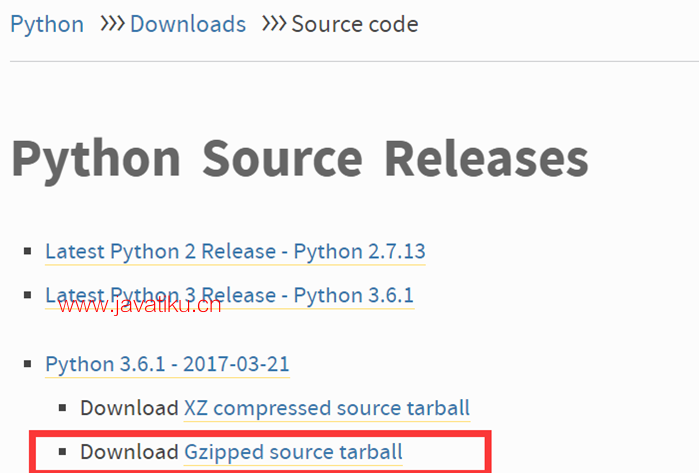This screenshot has height=473, width=699.
Task: Click the bullet beside Latest Python 3 Release
Action: pyautogui.click(x=28, y=295)
